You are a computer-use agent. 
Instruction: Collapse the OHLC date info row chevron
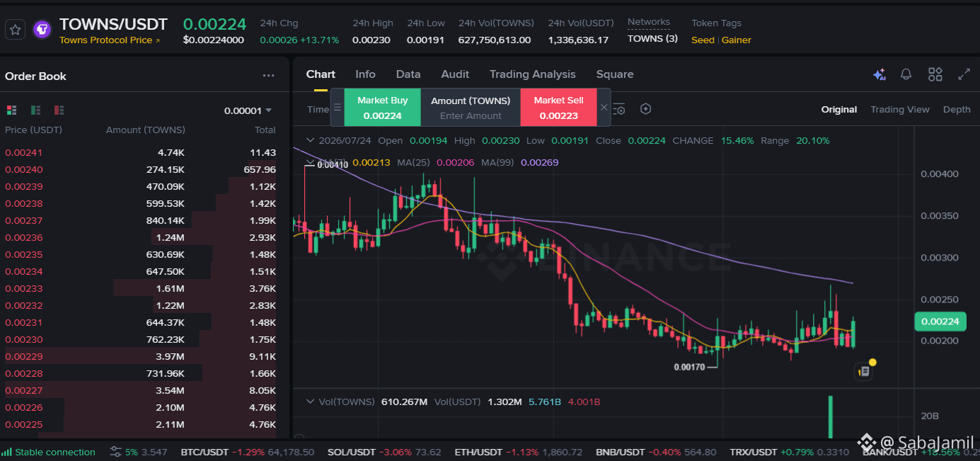(309, 140)
